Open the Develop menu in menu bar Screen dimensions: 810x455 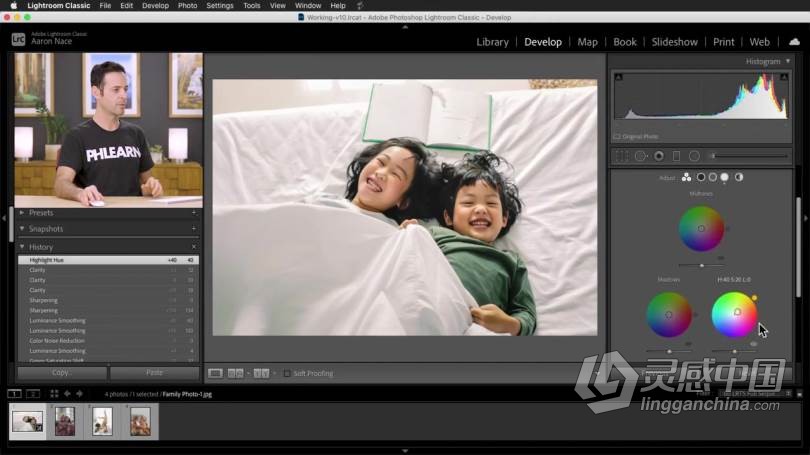[x=155, y=6]
